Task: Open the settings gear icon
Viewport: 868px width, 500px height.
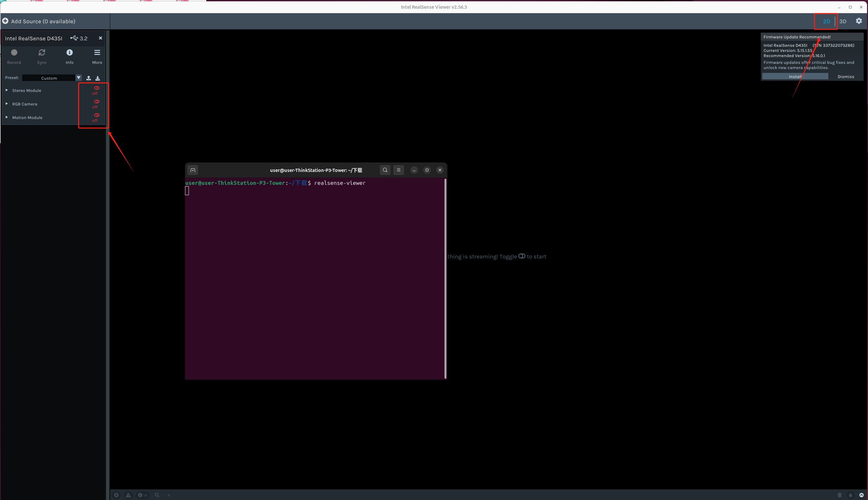Action: coord(859,21)
